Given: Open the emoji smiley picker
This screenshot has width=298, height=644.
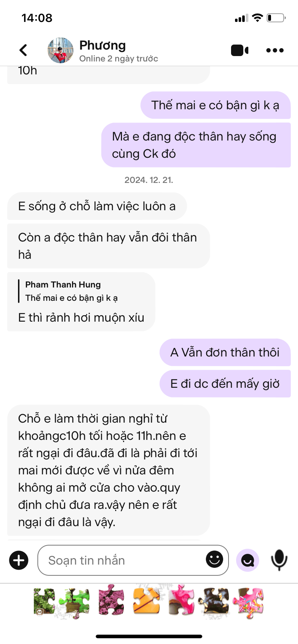Looking at the screenshot, I should [215, 559].
